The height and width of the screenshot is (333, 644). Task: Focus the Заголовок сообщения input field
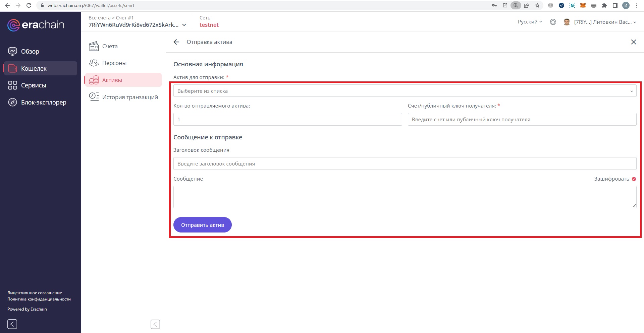click(405, 164)
